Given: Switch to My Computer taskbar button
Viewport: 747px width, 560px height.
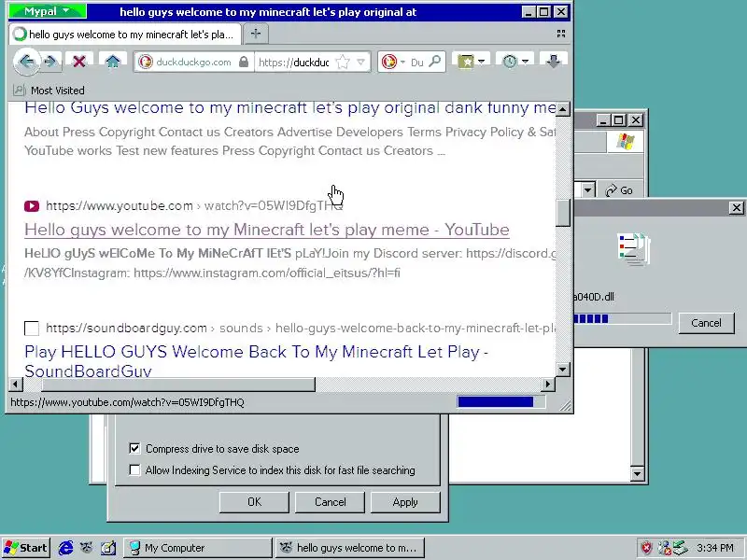Looking at the screenshot, I should (x=198, y=548).
